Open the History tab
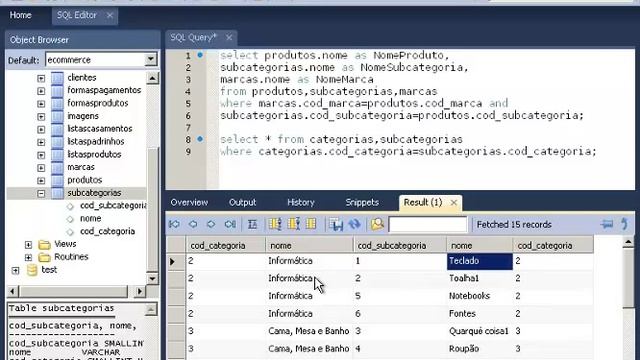The width and height of the screenshot is (640, 360). (301, 202)
